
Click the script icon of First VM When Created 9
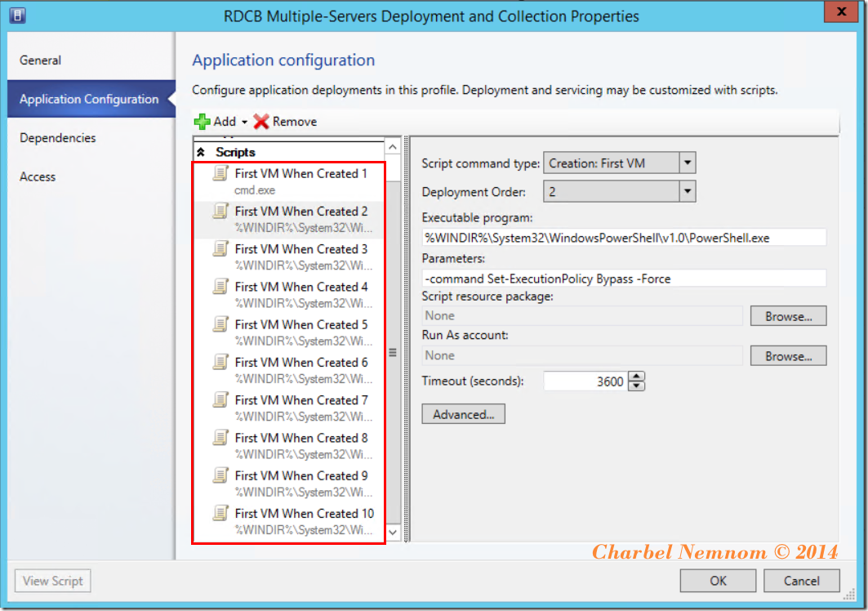(x=220, y=475)
